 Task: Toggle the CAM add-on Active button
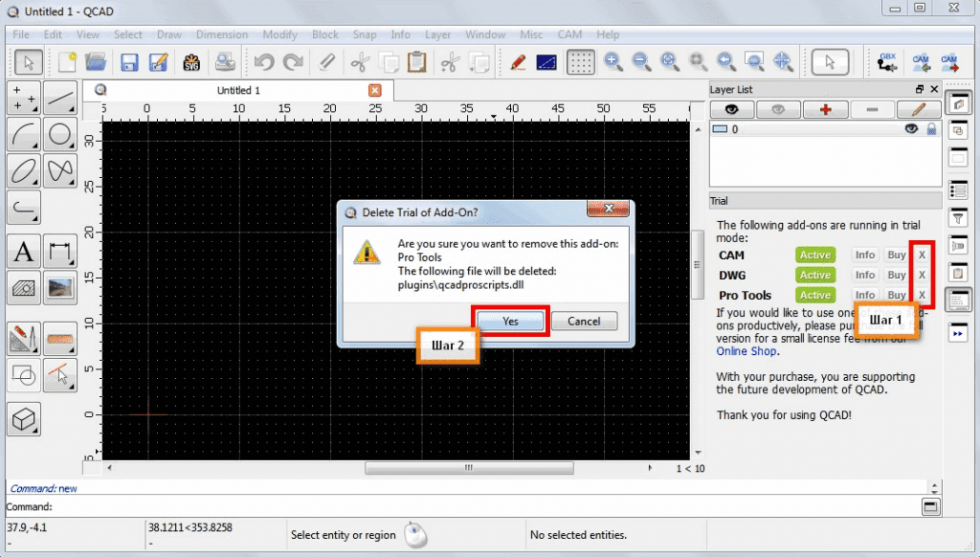pyautogui.click(x=815, y=256)
